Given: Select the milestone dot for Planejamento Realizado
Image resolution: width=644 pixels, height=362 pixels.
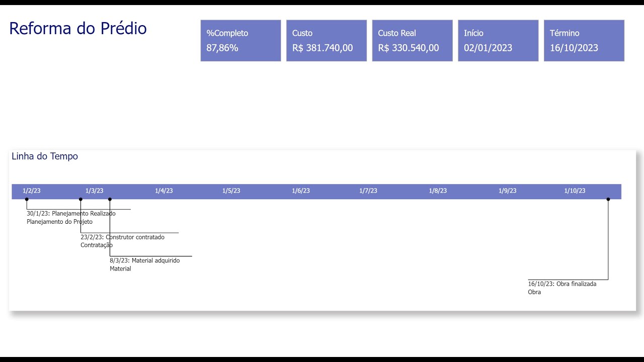Looking at the screenshot, I should 27,200.
